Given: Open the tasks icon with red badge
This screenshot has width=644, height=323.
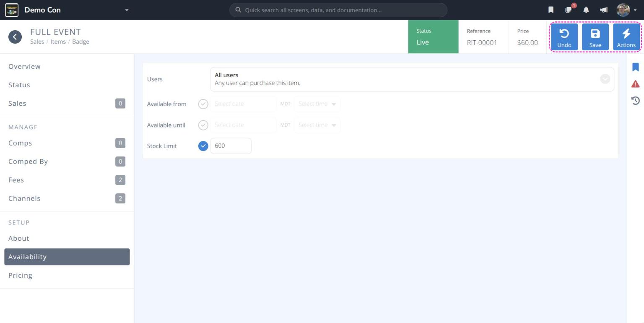Looking at the screenshot, I should pyautogui.click(x=569, y=10).
